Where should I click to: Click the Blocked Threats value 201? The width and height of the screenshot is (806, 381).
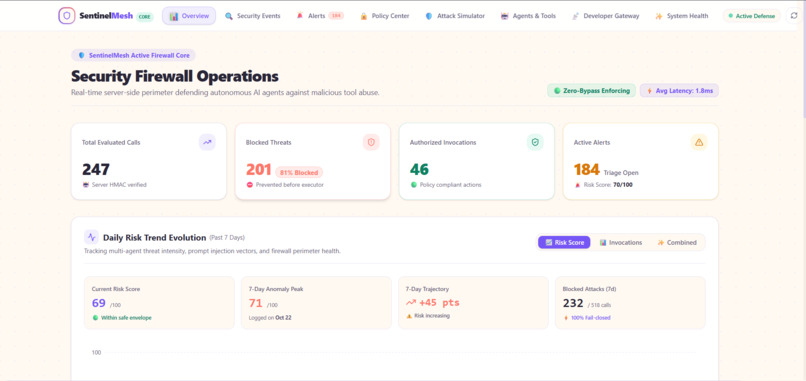pyautogui.click(x=259, y=169)
